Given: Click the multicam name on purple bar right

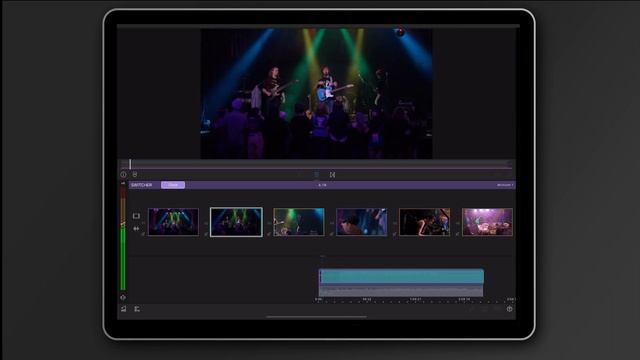Looking at the screenshot, I should 505,185.
